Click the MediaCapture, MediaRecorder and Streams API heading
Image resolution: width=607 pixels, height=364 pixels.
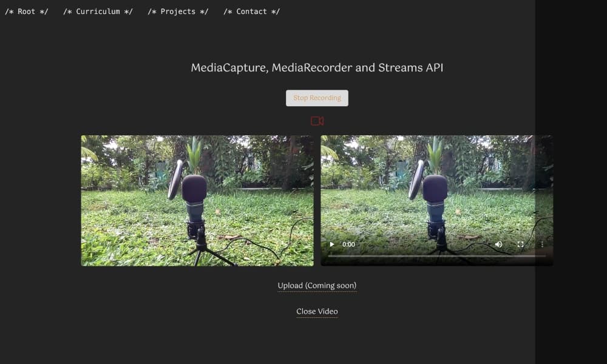click(317, 68)
